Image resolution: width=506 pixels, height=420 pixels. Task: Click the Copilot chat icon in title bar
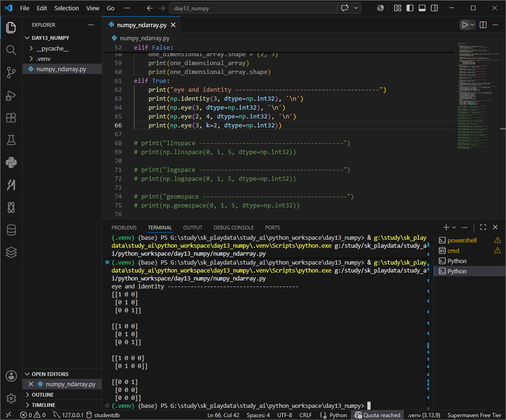click(x=345, y=8)
